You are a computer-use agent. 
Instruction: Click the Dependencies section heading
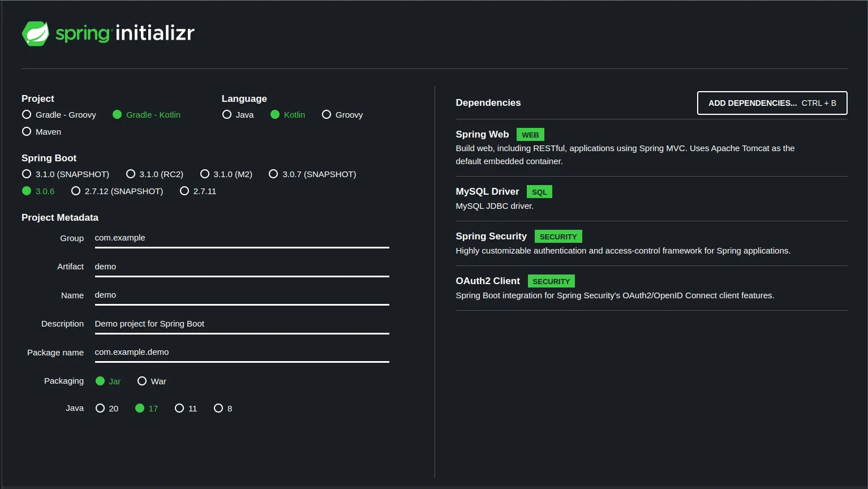(488, 102)
